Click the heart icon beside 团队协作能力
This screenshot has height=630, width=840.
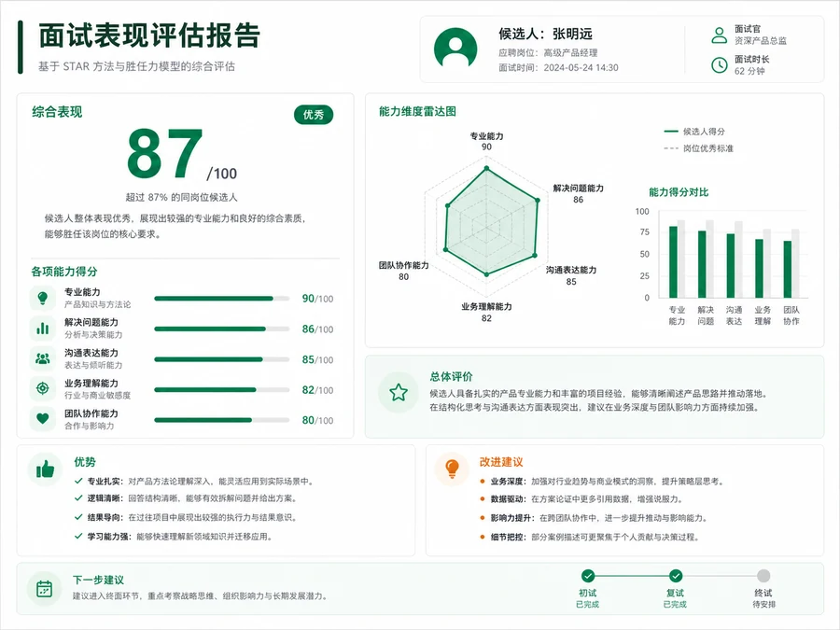pyautogui.click(x=43, y=418)
